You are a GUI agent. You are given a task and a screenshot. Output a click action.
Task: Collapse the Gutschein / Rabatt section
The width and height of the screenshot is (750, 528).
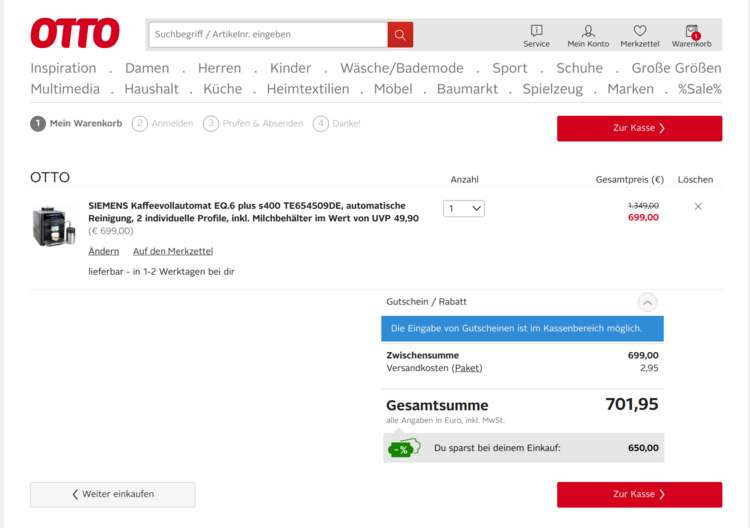tap(647, 302)
